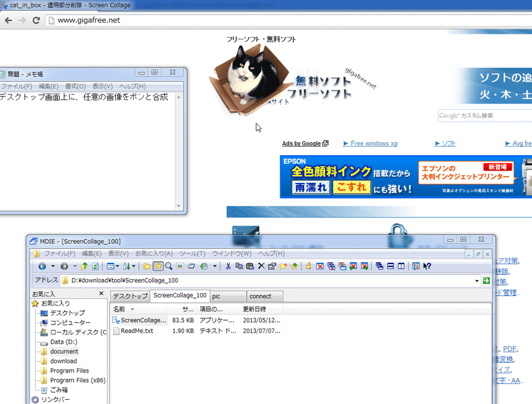Viewport: 532px width, 404px height.
Task: Select Data (D:) in favorites tree
Action: [x=64, y=342]
